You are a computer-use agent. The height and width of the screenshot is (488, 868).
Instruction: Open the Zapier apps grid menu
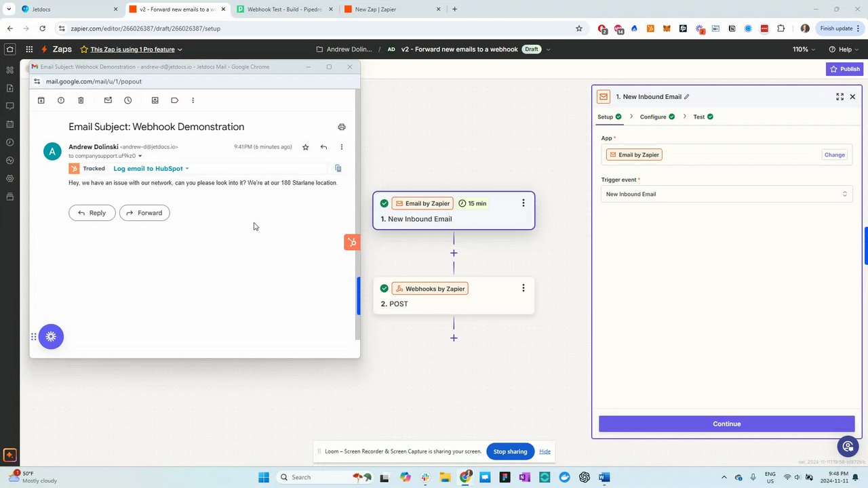[29, 49]
